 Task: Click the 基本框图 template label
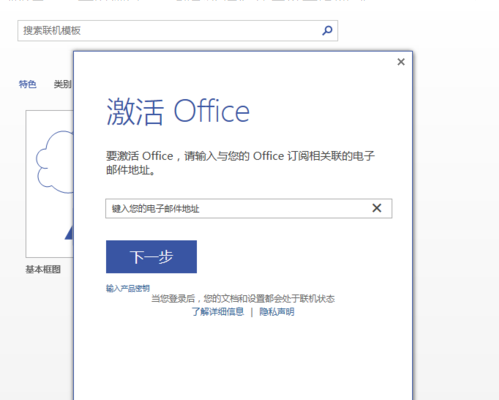pyautogui.click(x=43, y=269)
